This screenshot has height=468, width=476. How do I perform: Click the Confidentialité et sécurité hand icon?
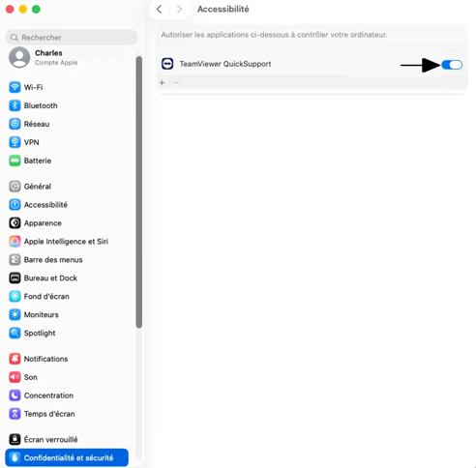point(15,457)
